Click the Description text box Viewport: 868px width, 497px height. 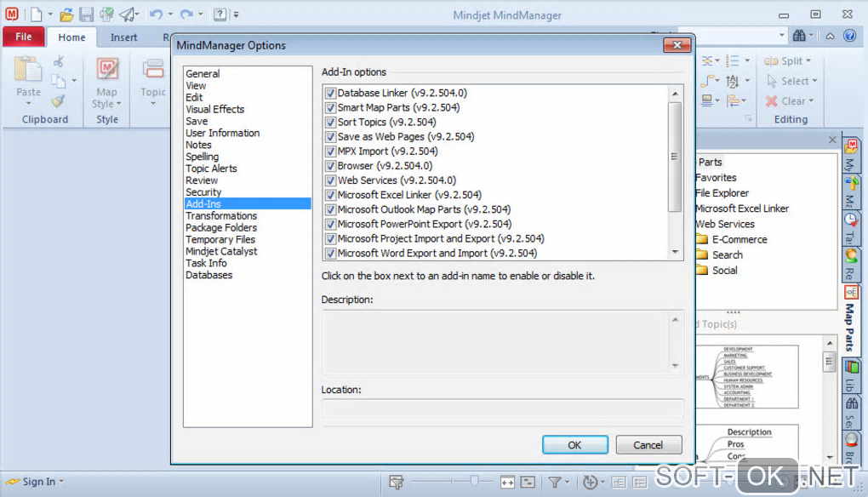[503, 342]
